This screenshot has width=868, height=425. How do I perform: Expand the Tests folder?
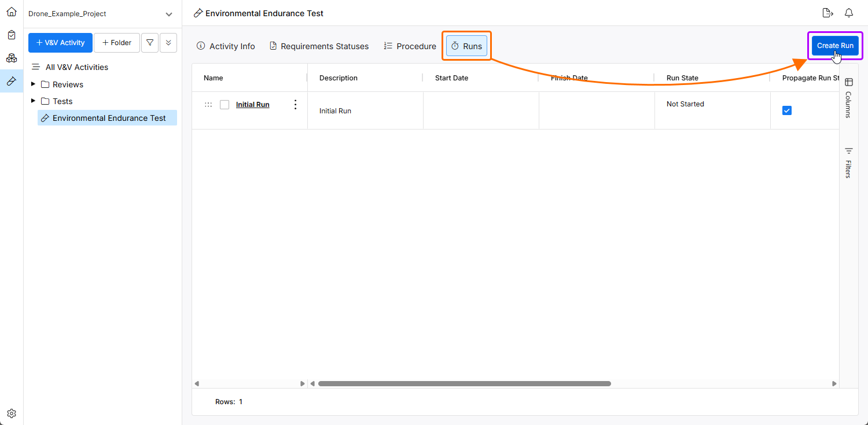pos(34,101)
